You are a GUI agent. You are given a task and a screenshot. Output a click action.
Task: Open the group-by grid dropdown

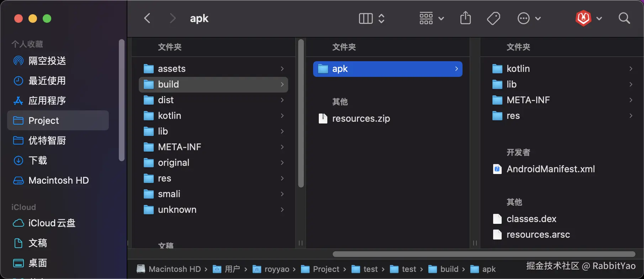[x=431, y=18]
